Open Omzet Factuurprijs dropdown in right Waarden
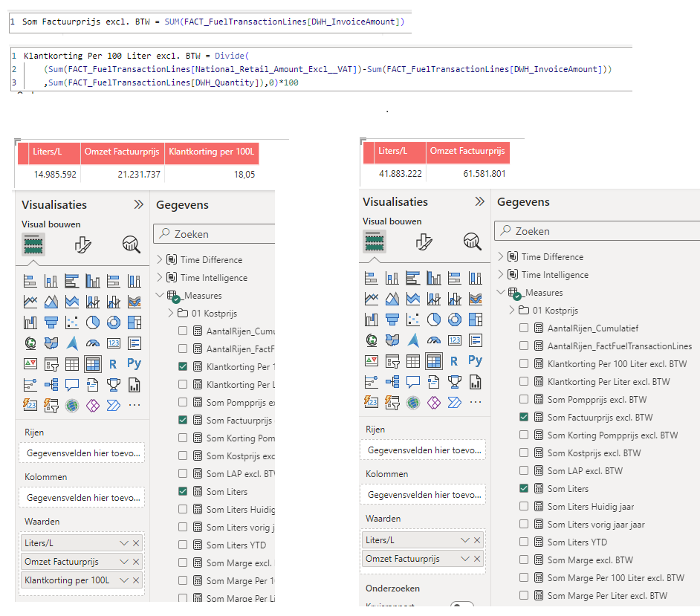Viewport: 700px width, 616px height. [x=465, y=559]
